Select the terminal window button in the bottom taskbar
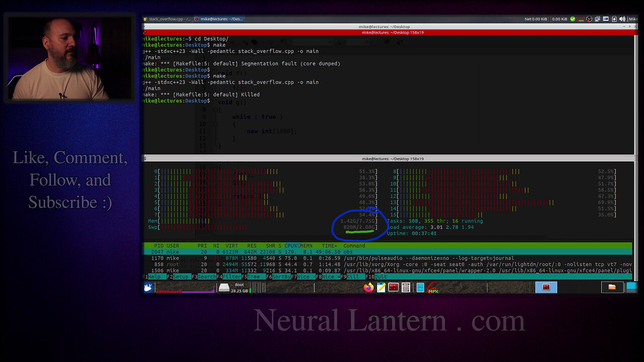The width and height of the screenshot is (644, 362). click(546, 288)
